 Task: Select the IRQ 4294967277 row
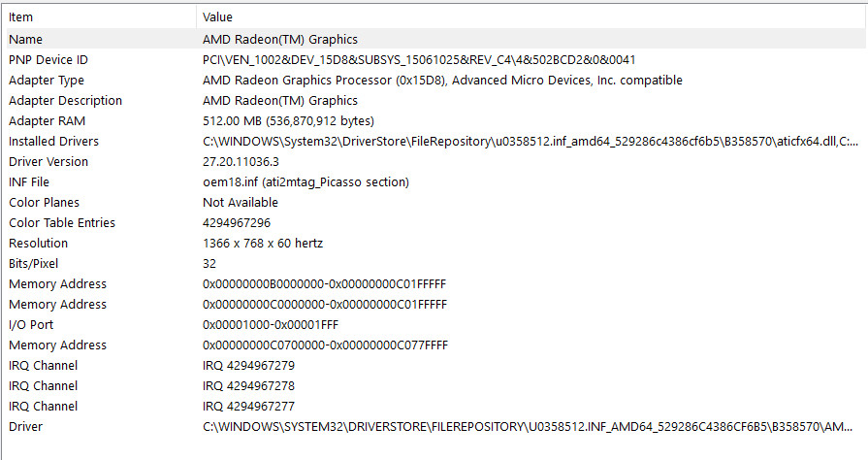(434, 407)
